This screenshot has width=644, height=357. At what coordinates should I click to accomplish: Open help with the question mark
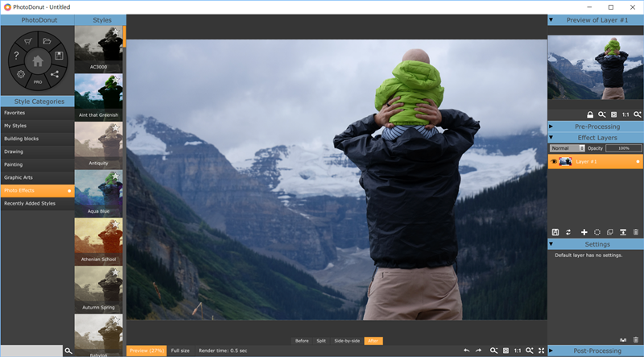click(16, 56)
